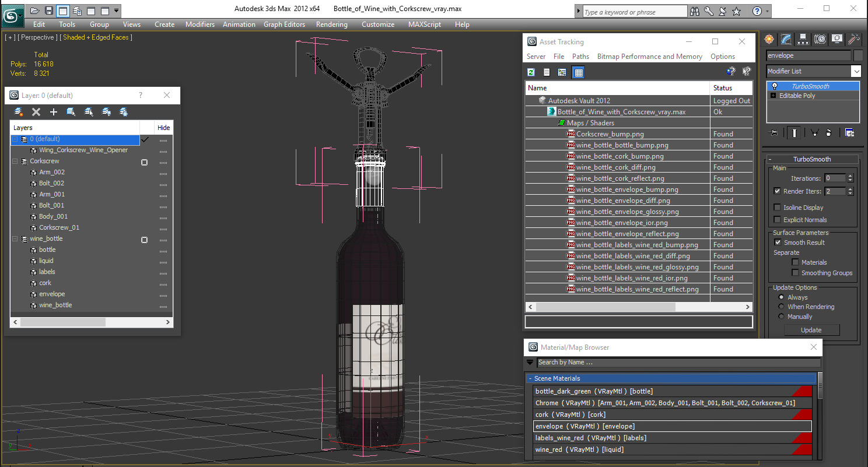Viewport: 868px width, 467px height.
Task: Open the Utilities panel hammer icon
Action: click(854, 39)
